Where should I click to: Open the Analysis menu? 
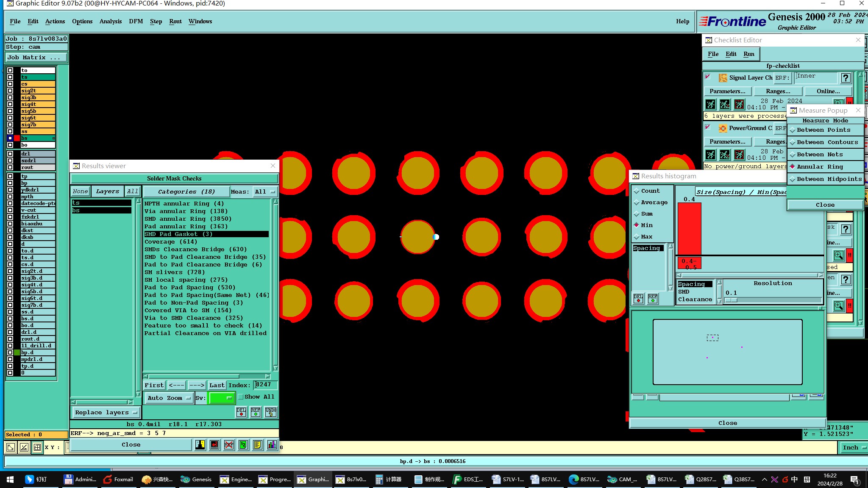click(x=111, y=21)
